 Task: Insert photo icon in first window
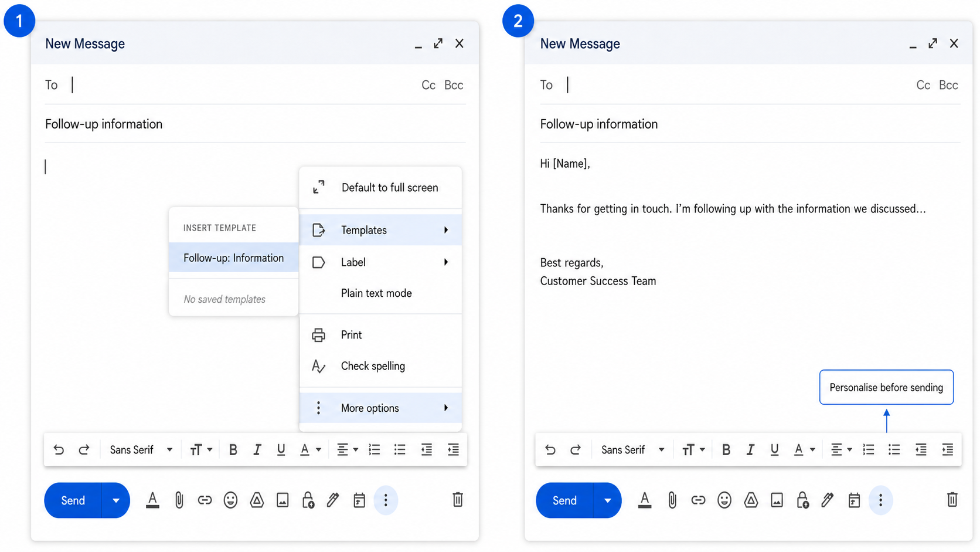(283, 500)
